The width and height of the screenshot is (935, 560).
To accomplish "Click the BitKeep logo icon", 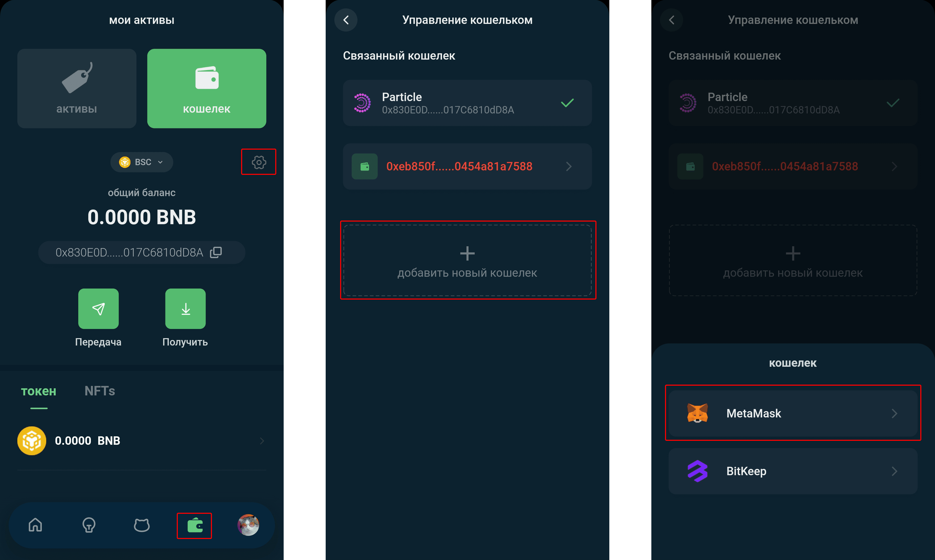I will click(x=697, y=471).
